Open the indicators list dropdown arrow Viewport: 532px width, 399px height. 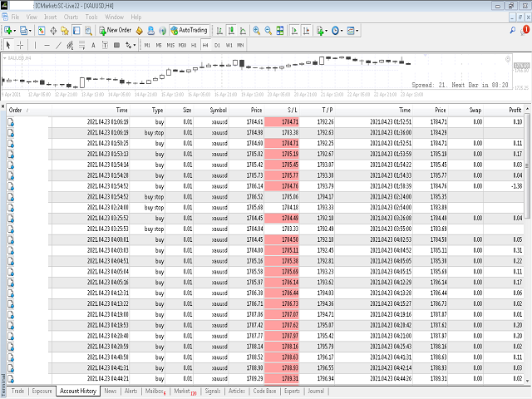click(327, 31)
